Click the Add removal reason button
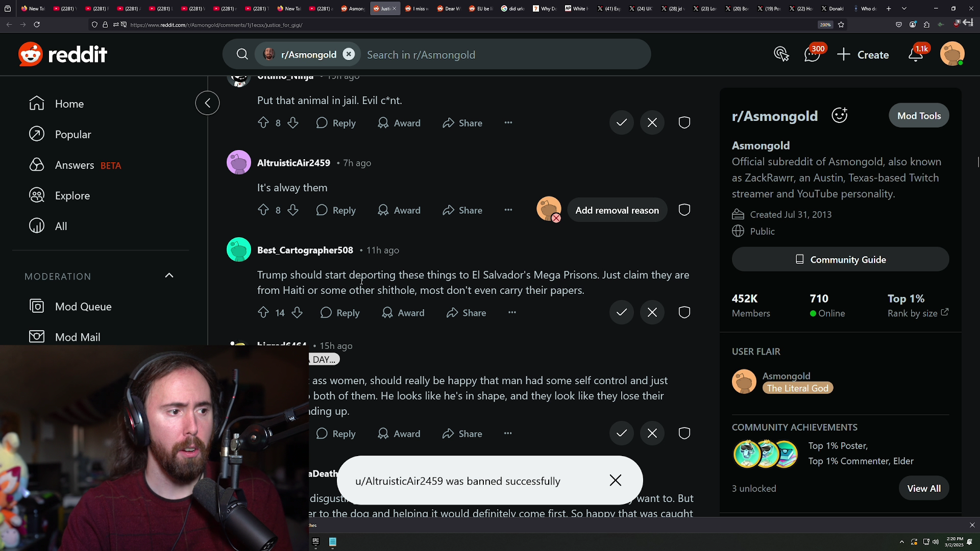The width and height of the screenshot is (980, 551). point(617,210)
